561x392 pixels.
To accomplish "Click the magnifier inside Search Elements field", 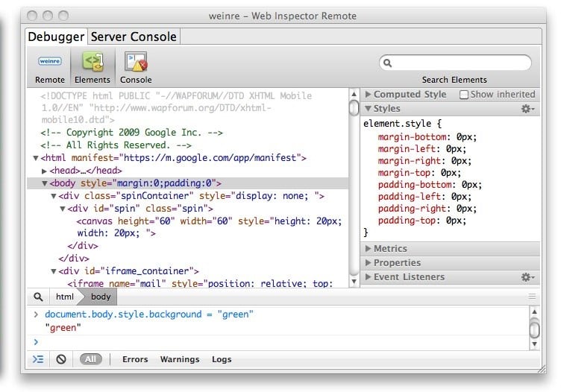I will pos(387,63).
